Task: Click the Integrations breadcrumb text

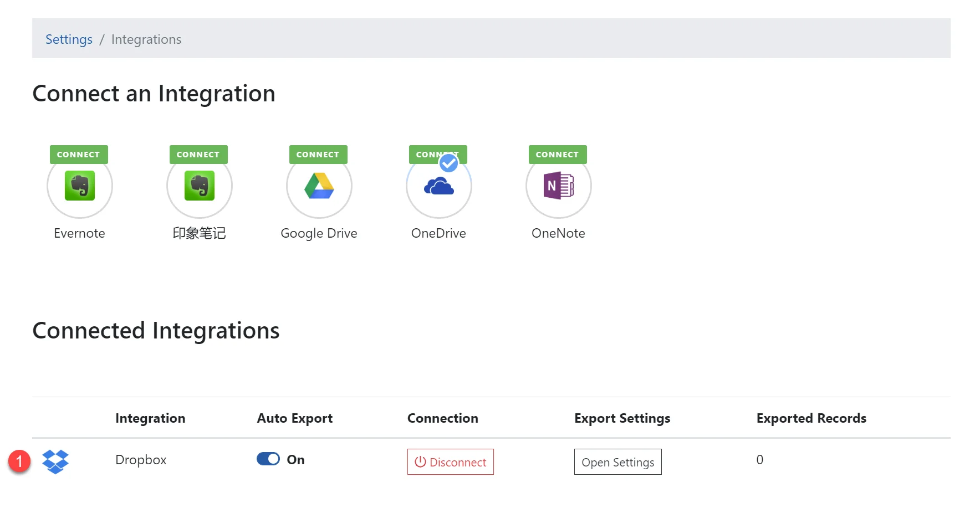Action: click(146, 39)
